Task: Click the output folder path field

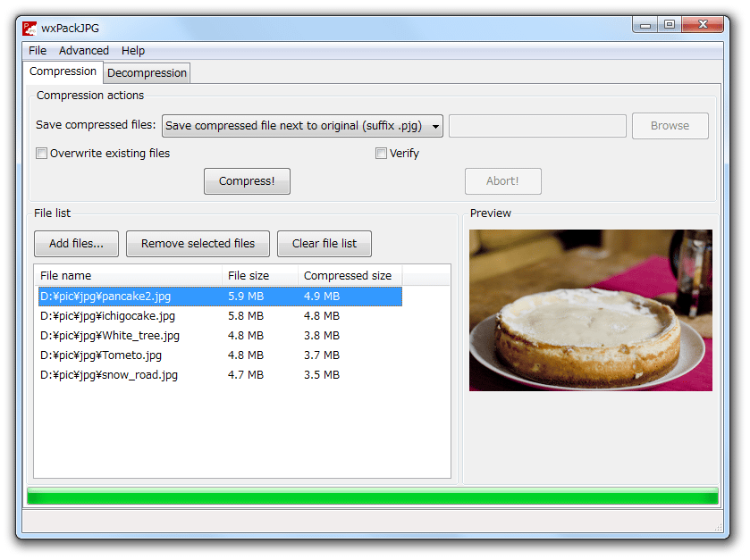Action: pos(537,126)
